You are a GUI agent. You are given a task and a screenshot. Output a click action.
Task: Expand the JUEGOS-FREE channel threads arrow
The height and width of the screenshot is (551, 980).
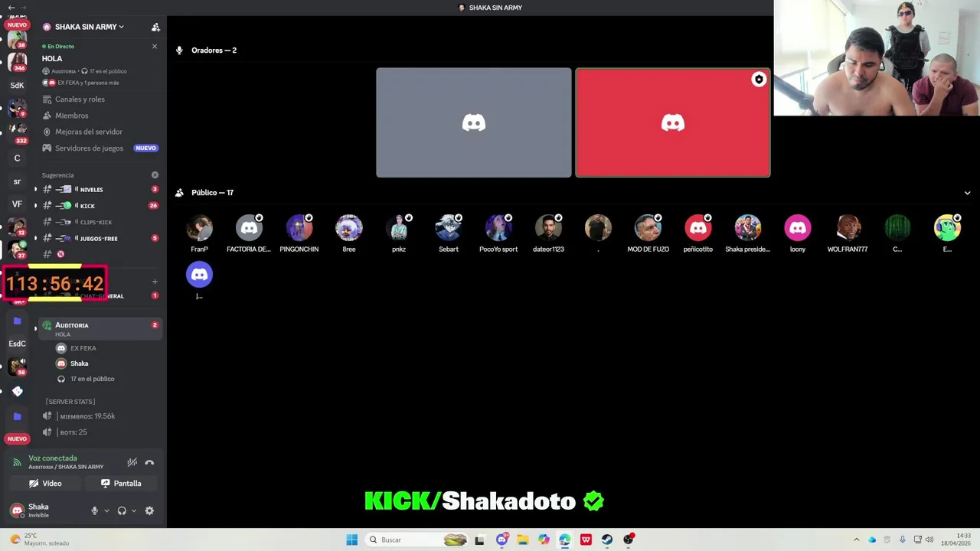click(x=35, y=238)
